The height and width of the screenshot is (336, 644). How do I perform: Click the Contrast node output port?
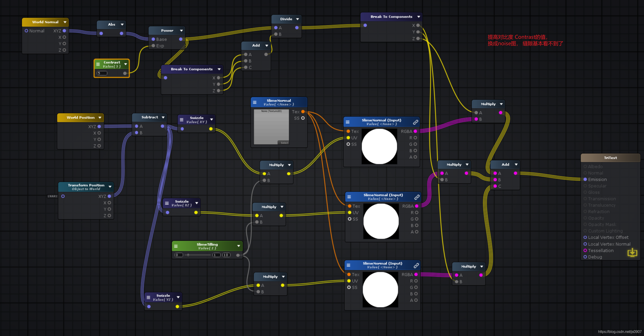tap(125, 73)
